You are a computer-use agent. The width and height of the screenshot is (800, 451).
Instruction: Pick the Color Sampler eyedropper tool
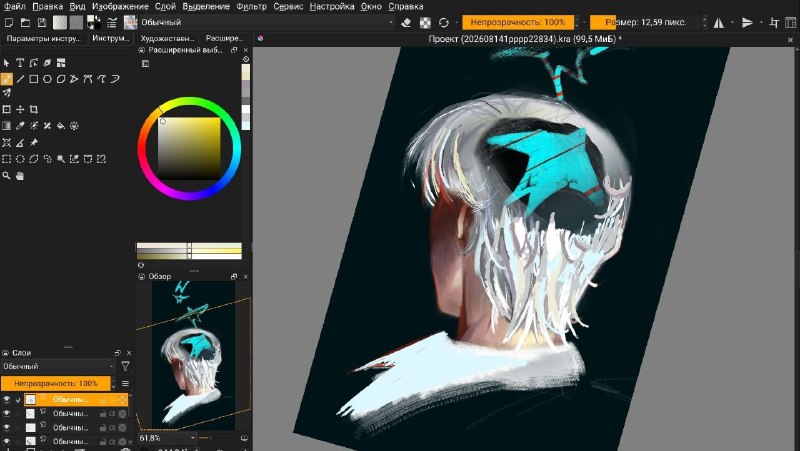tap(20, 126)
